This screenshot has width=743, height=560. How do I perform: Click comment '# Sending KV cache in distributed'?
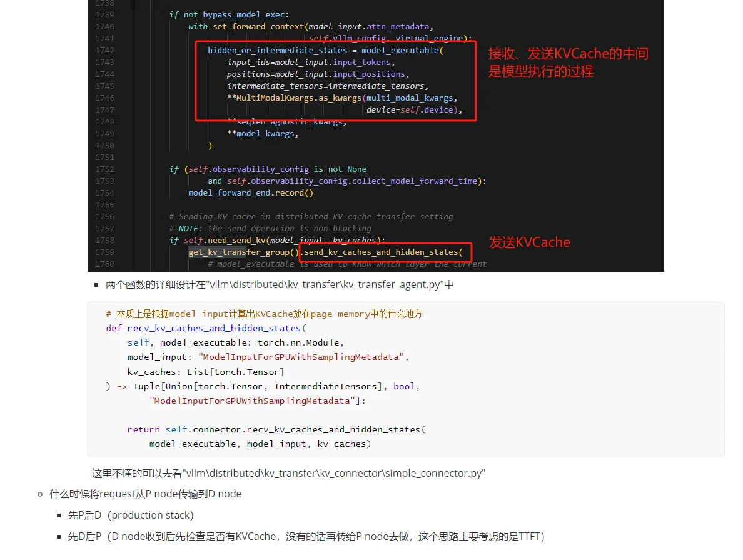[311, 216]
